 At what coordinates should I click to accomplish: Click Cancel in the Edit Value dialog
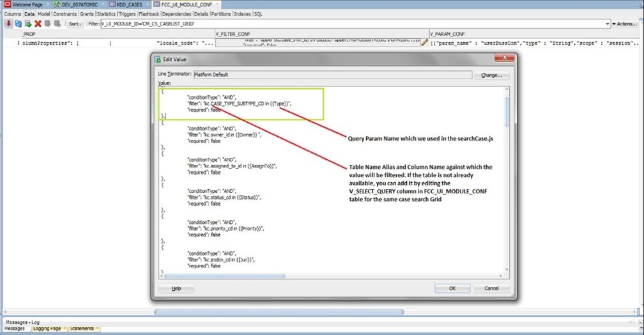tap(491, 288)
